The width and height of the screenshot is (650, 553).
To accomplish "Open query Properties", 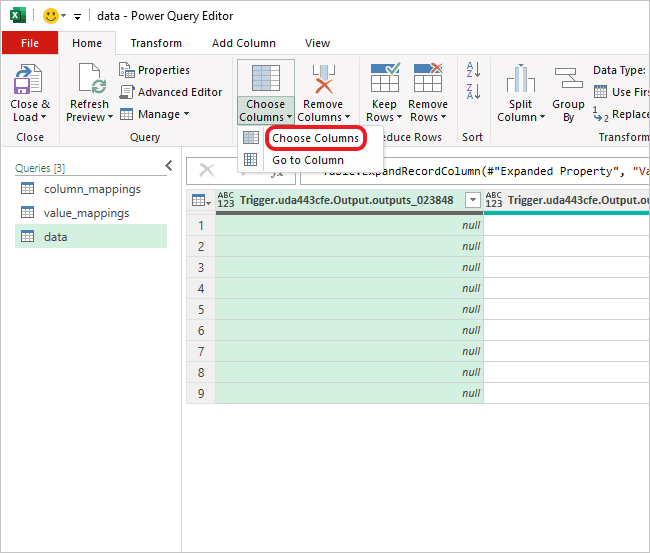I will [x=154, y=70].
